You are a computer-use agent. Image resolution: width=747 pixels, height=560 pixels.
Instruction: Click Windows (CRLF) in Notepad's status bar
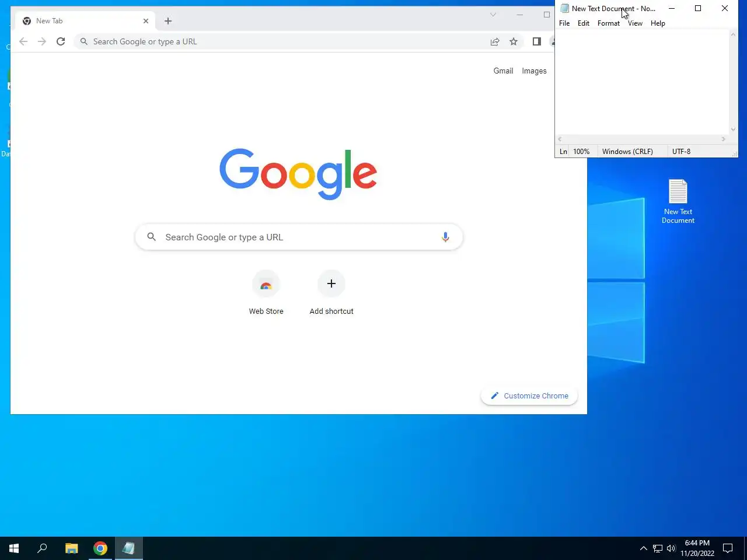[627, 151]
